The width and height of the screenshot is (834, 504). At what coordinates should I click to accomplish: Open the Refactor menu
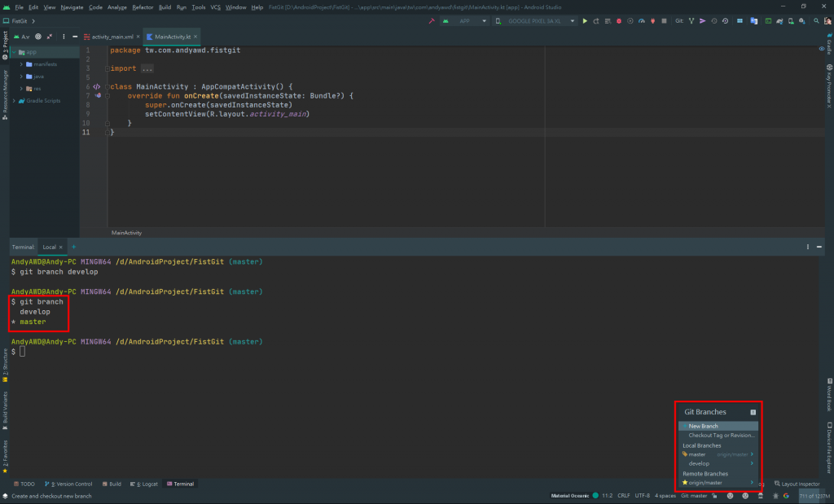click(143, 7)
